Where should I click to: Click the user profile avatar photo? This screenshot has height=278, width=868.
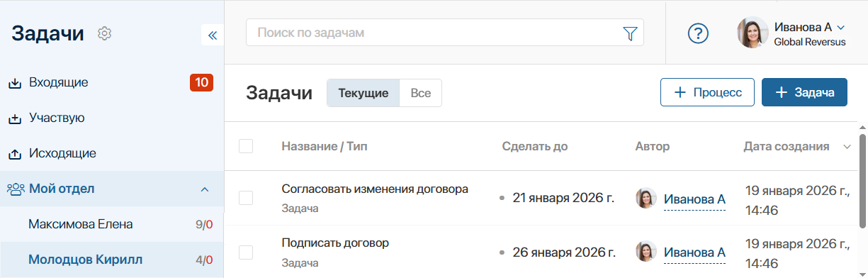pos(753,33)
